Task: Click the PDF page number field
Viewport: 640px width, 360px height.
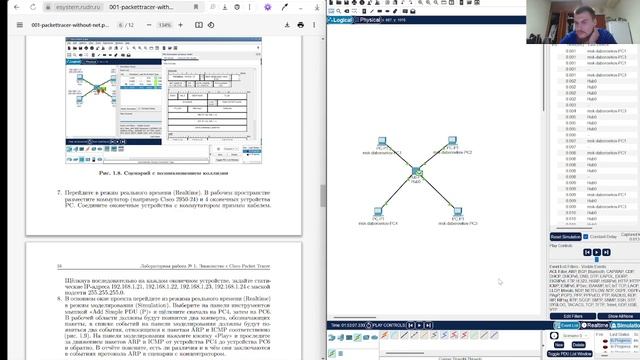Action: point(120,25)
